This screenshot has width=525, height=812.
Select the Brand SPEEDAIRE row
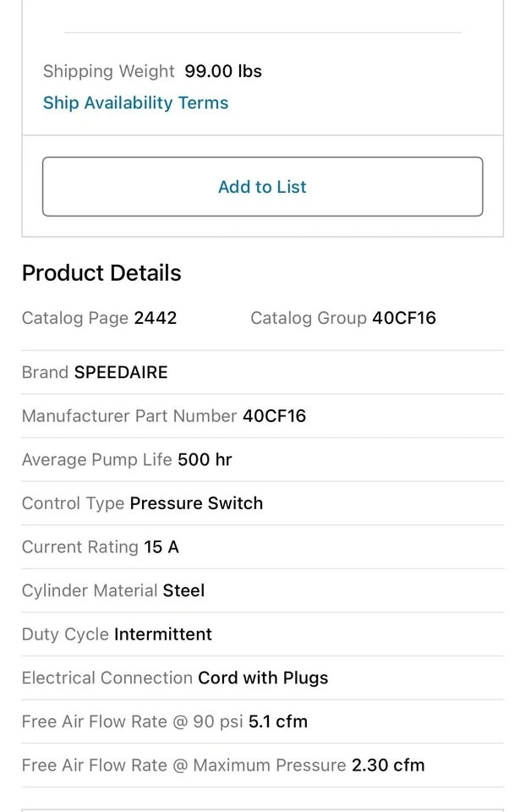pos(262,372)
